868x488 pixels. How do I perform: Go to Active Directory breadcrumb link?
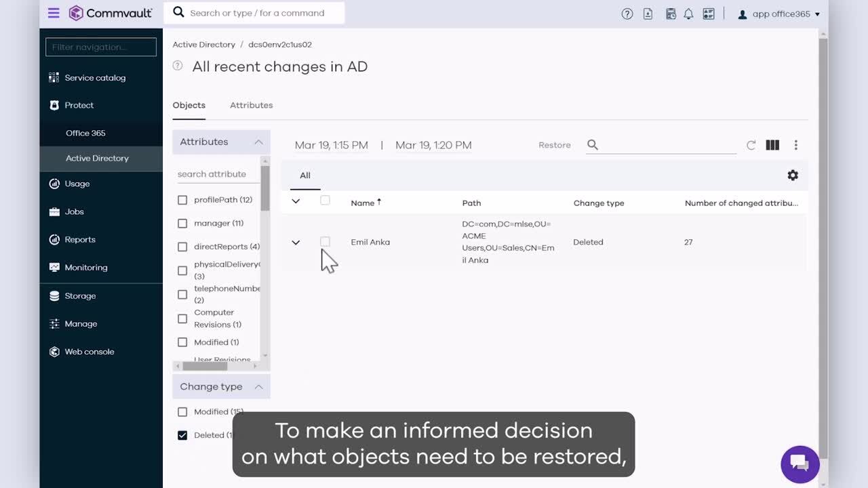click(x=203, y=45)
